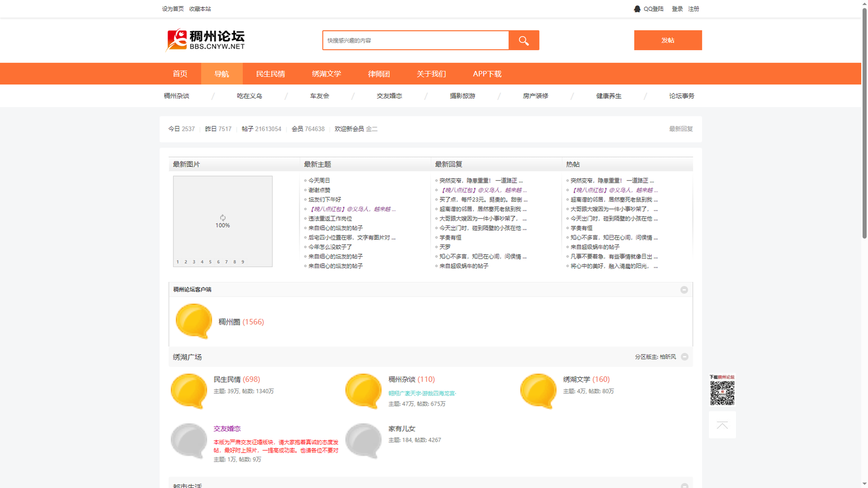
Task: Open 房产装修 sub navigation link
Action: [x=535, y=96]
